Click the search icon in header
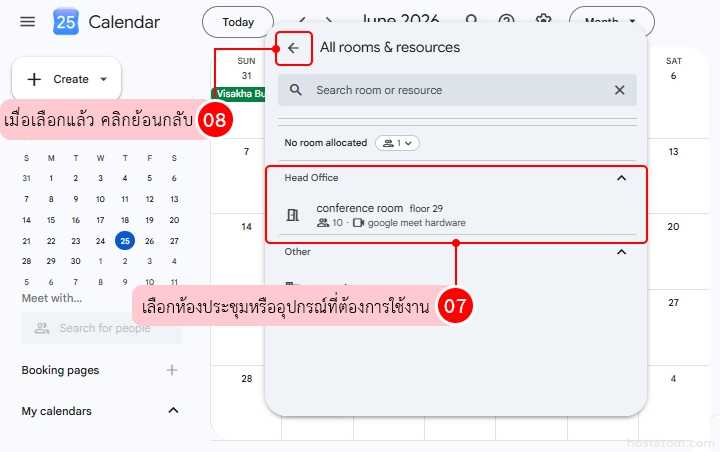Screen dimensions: 720x452 [471, 20]
